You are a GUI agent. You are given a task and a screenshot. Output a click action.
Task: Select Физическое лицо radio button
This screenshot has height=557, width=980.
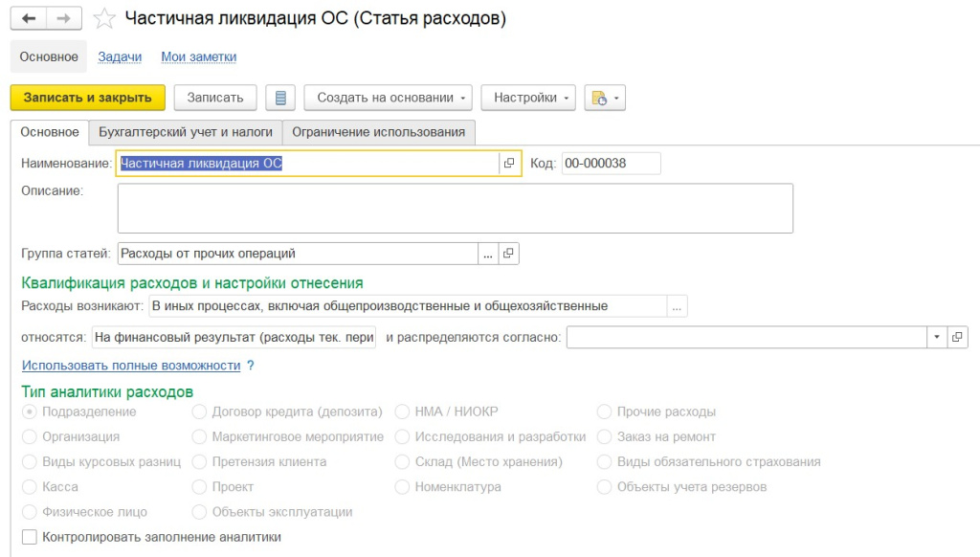pos(30,512)
